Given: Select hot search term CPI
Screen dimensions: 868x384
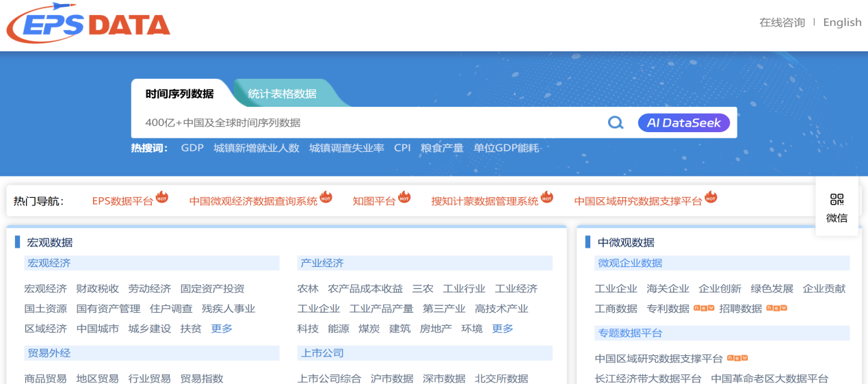Looking at the screenshot, I should [402, 148].
